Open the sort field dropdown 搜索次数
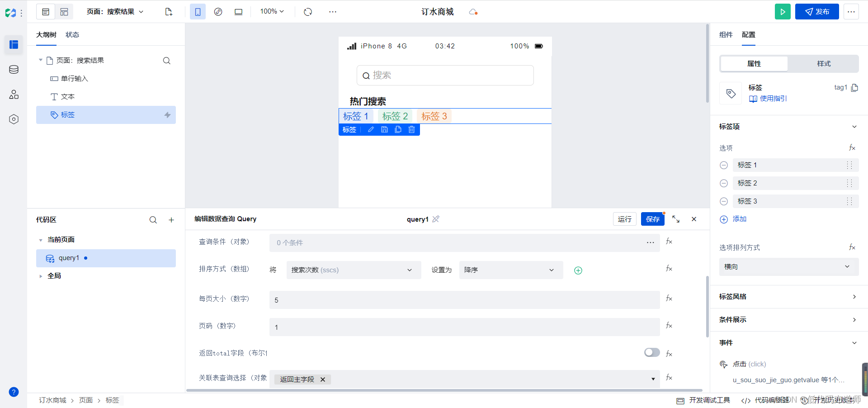 point(354,270)
